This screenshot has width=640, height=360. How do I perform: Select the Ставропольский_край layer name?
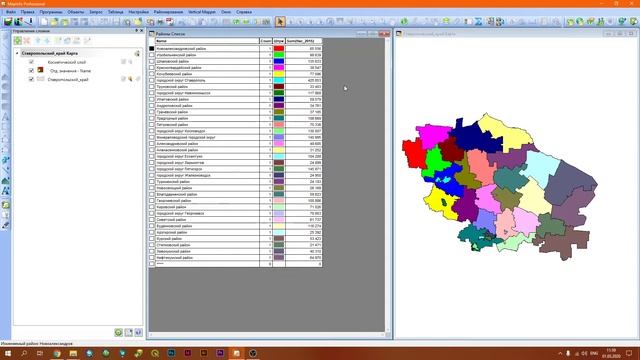(68, 79)
